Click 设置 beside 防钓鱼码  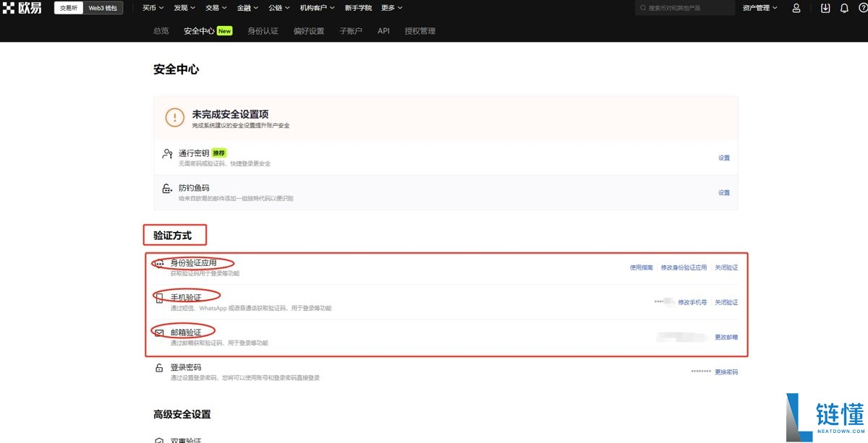(x=724, y=192)
